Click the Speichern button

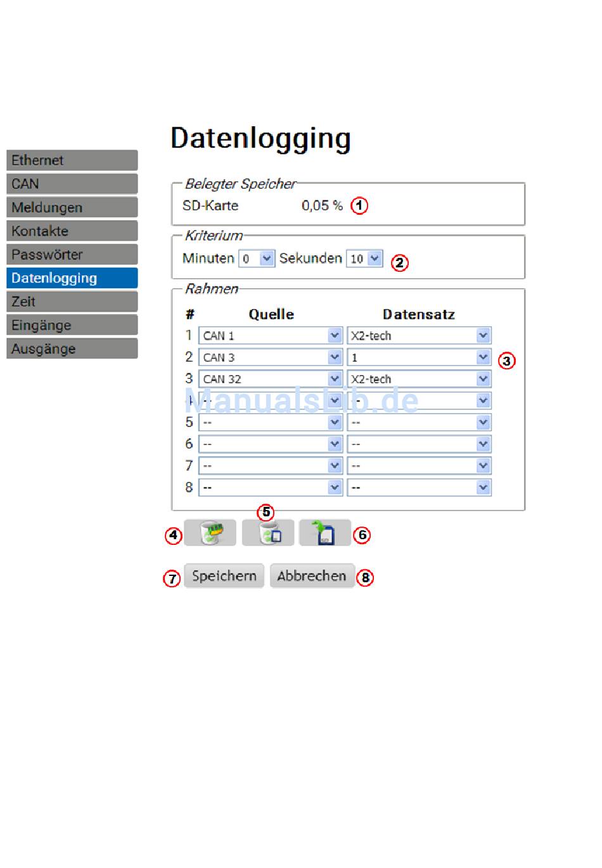[224, 576]
